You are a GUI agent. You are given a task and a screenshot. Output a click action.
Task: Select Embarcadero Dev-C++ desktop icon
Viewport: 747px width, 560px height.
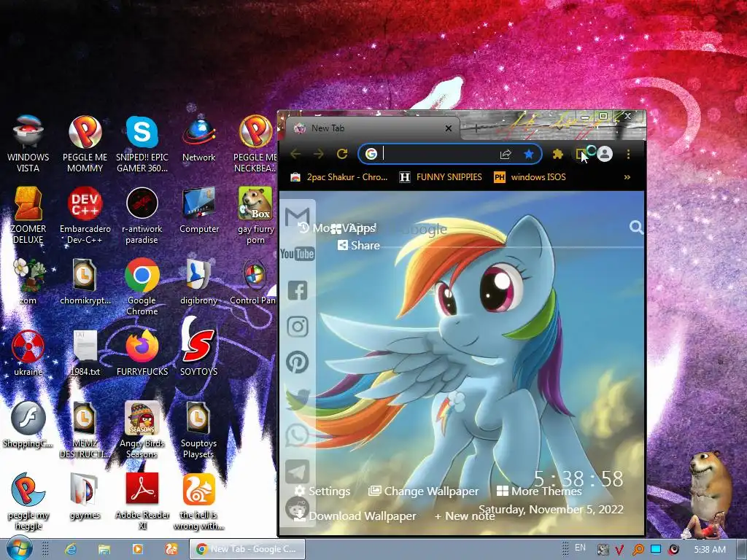point(85,215)
